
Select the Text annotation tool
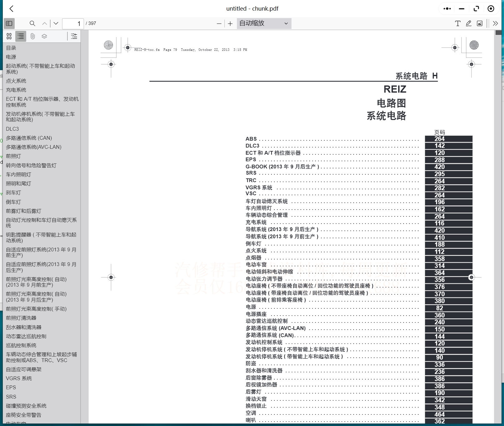click(x=457, y=23)
